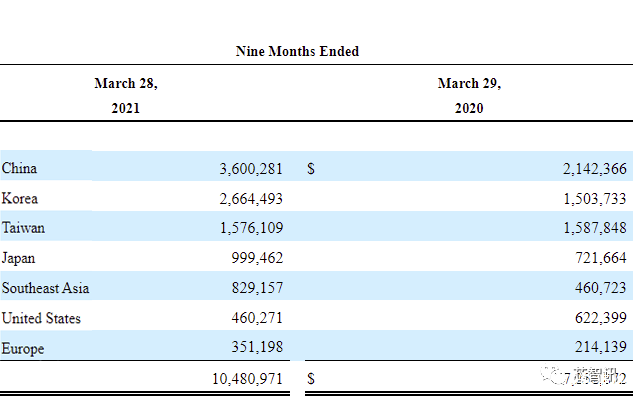Click the China row label
638x403 pixels.
coord(20,169)
